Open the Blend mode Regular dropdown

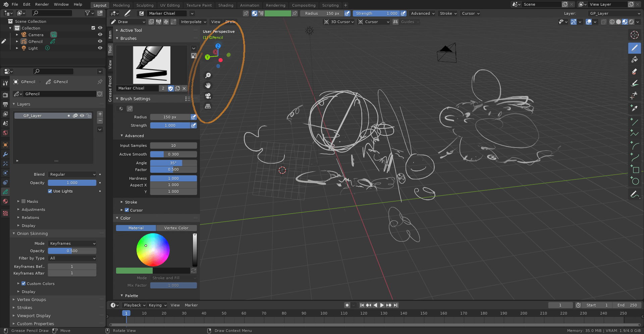tap(72, 174)
